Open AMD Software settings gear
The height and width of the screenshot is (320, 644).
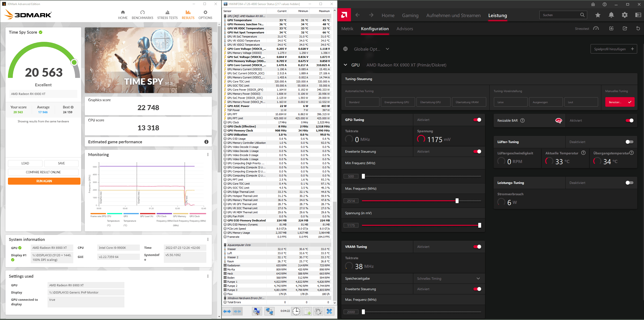(625, 15)
